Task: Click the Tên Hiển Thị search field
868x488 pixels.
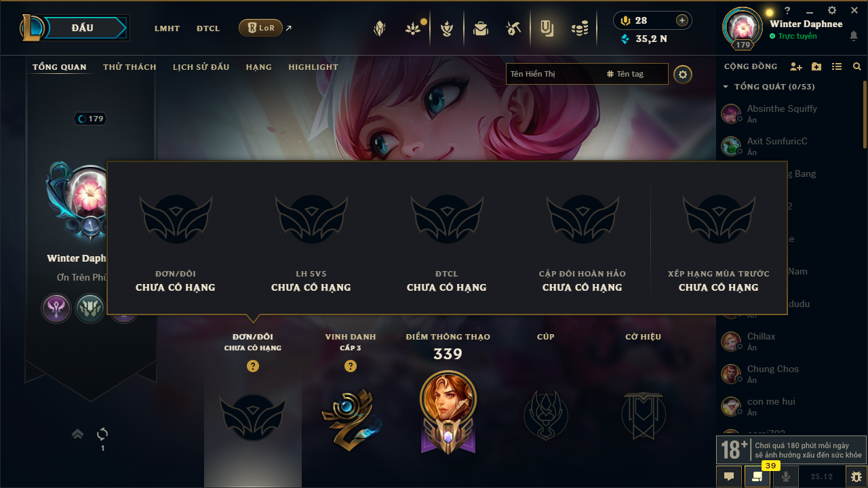Action: (554, 74)
